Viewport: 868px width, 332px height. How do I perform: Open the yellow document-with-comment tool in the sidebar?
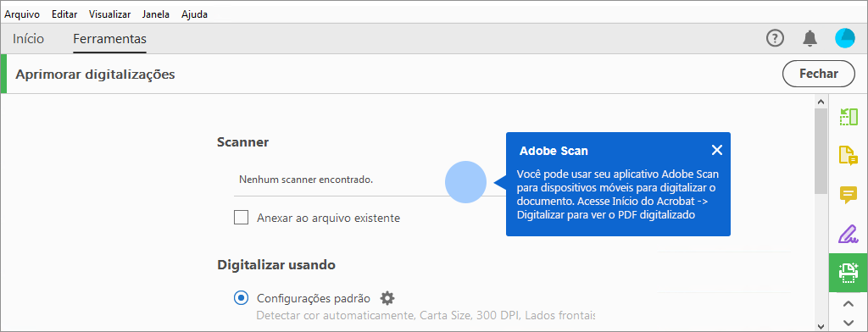point(848,156)
